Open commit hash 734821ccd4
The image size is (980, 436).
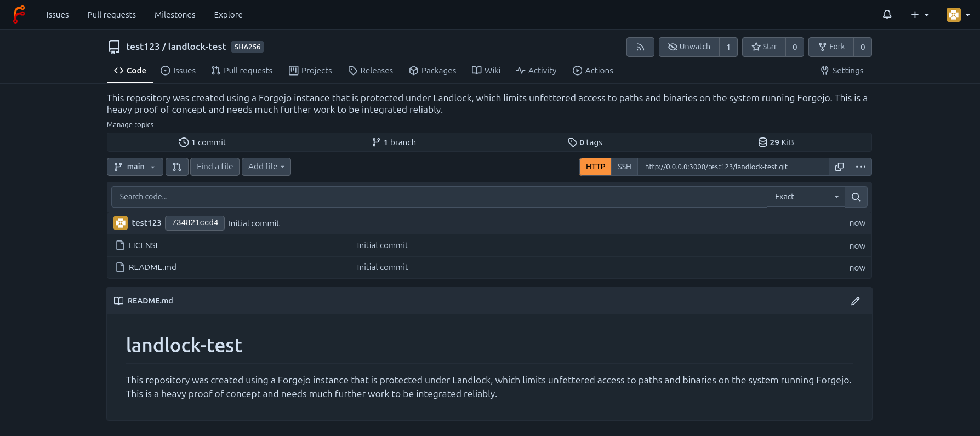point(195,223)
